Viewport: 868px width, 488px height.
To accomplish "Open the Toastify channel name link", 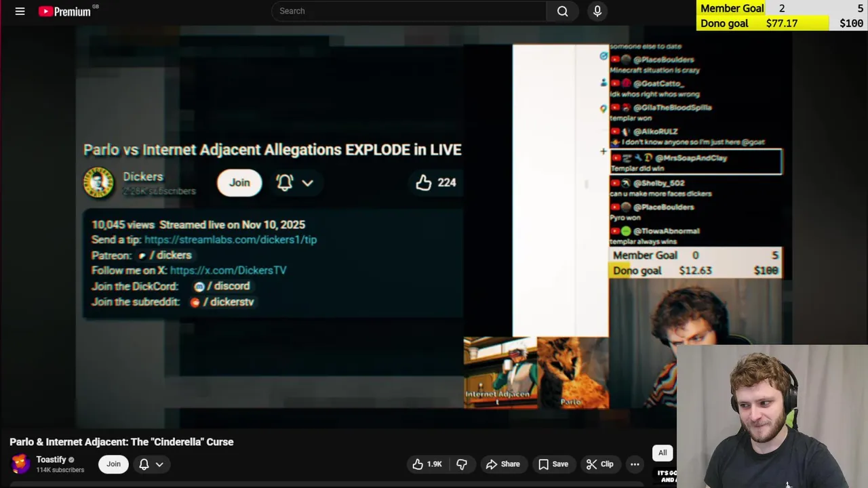I will click(x=51, y=459).
